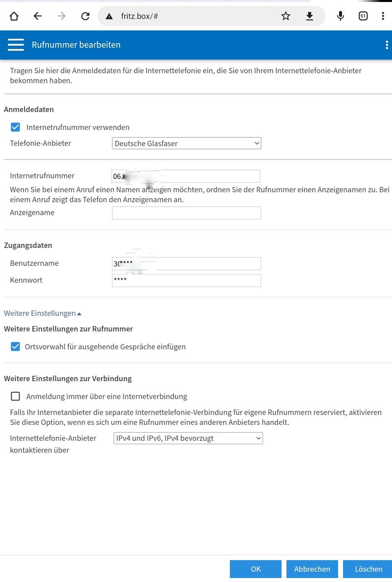Open the IPv4 und IPv6 protocol dropdown
This screenshot has width=392, height=582.
(188, 438)
